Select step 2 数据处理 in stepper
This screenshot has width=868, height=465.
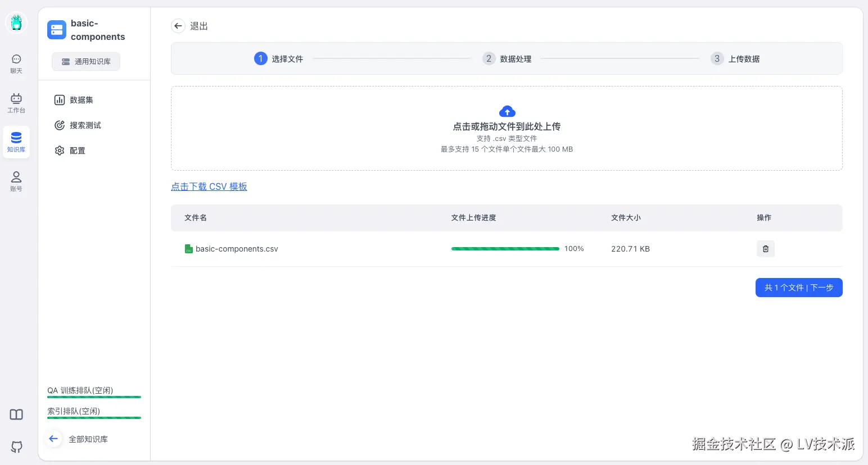pyautogui.click(x=507, y=59)
